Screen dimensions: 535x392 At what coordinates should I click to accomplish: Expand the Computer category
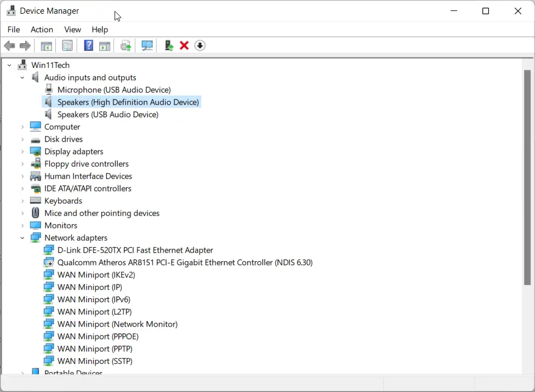[x=22, y=127]
